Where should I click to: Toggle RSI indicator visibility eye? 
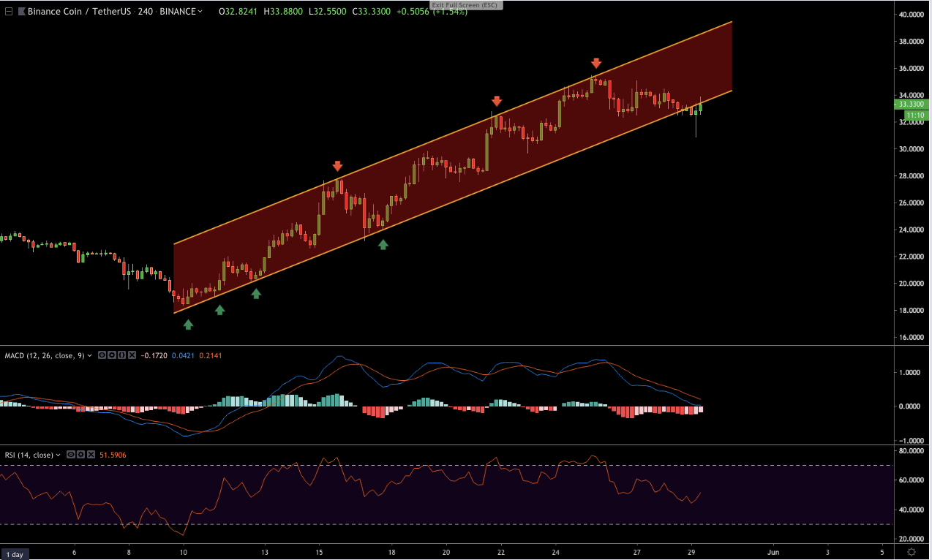[71, 455]
